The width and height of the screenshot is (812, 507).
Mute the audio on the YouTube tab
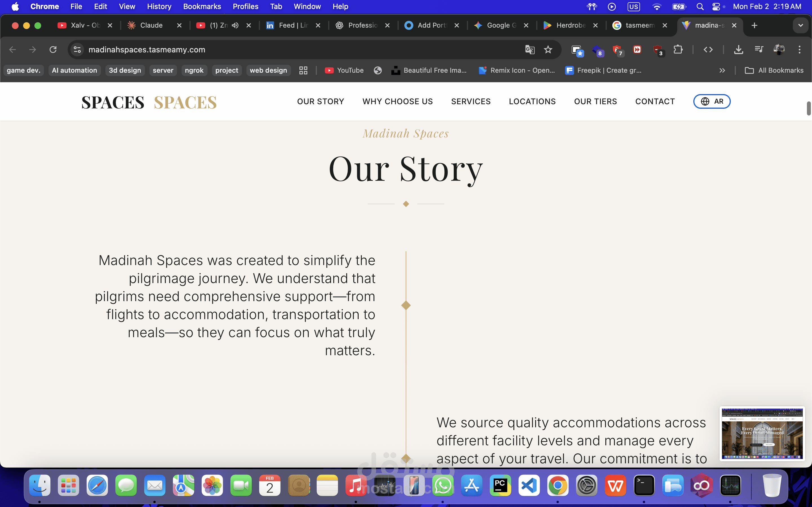(x=235, y=25)
